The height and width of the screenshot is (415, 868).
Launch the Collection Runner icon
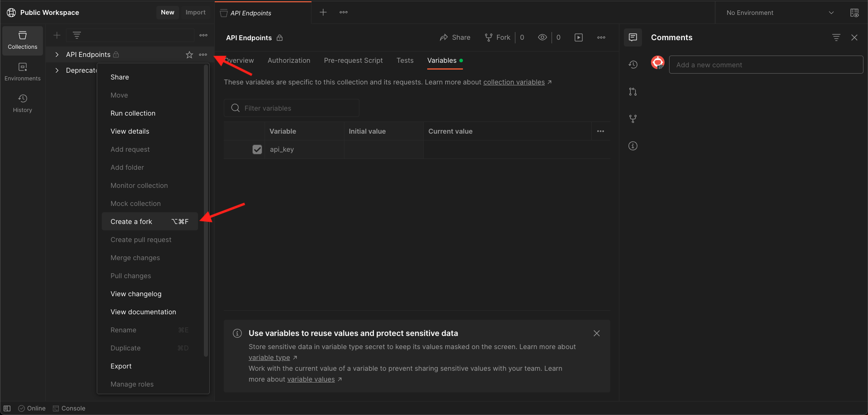[x=578, y=37]
